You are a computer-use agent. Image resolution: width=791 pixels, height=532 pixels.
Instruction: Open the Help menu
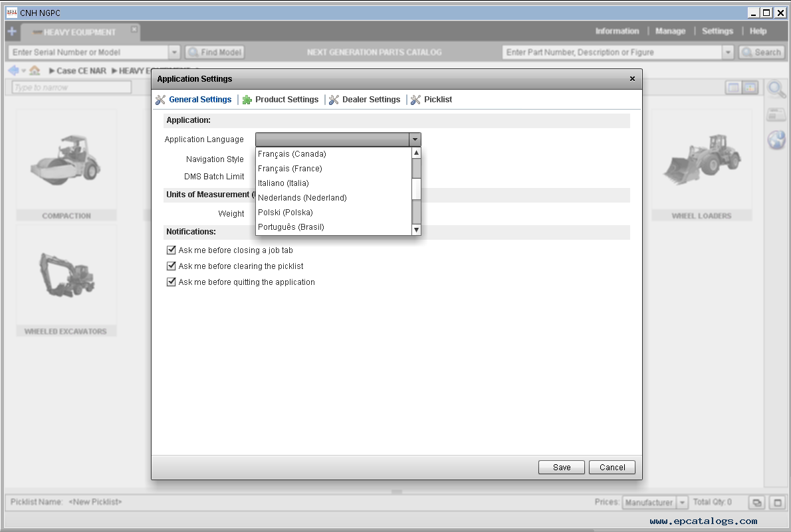coord(758,31)
